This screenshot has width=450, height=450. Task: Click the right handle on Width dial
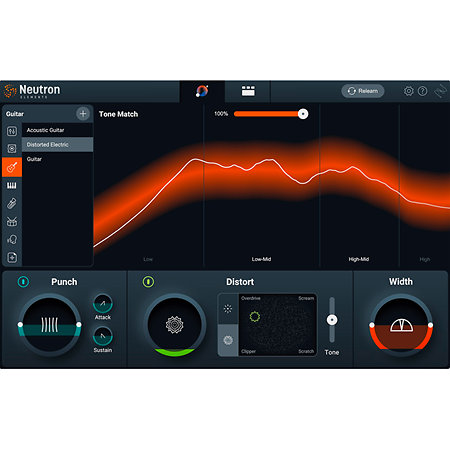click(431, 325)
